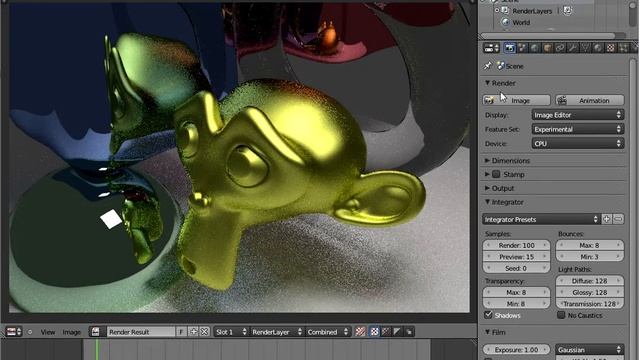
Task: Click the properties editor type selector icon
Action: [x=491, y=48]
